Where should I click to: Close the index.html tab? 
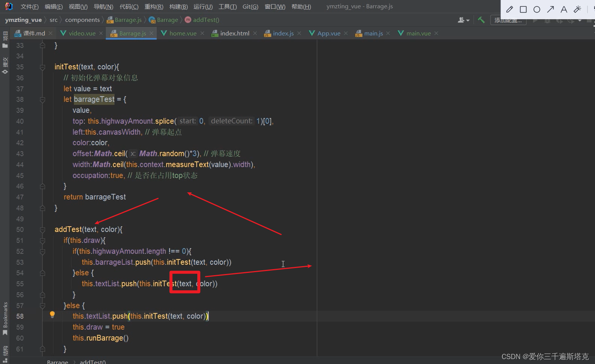click(x=255, y=34)
